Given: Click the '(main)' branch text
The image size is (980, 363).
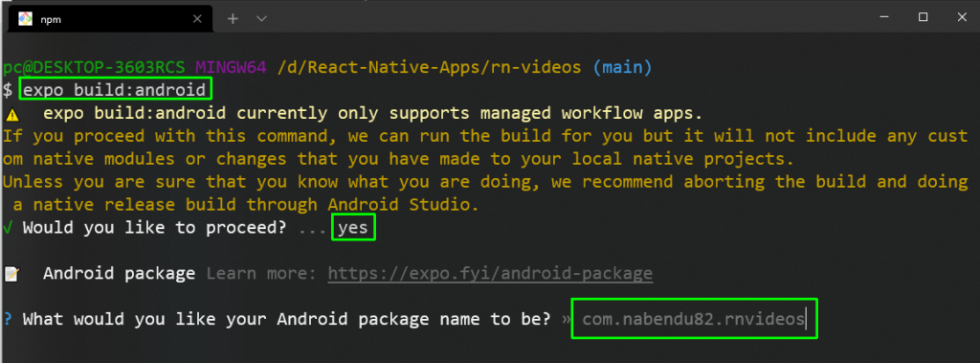Looking at the screenshot, I should 622,67.
